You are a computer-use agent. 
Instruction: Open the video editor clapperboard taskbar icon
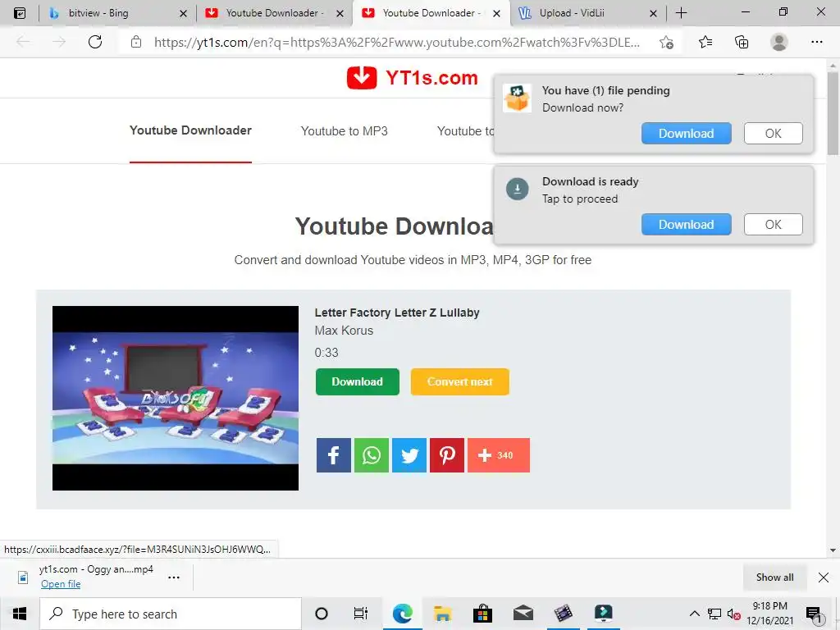coord(563,614)
